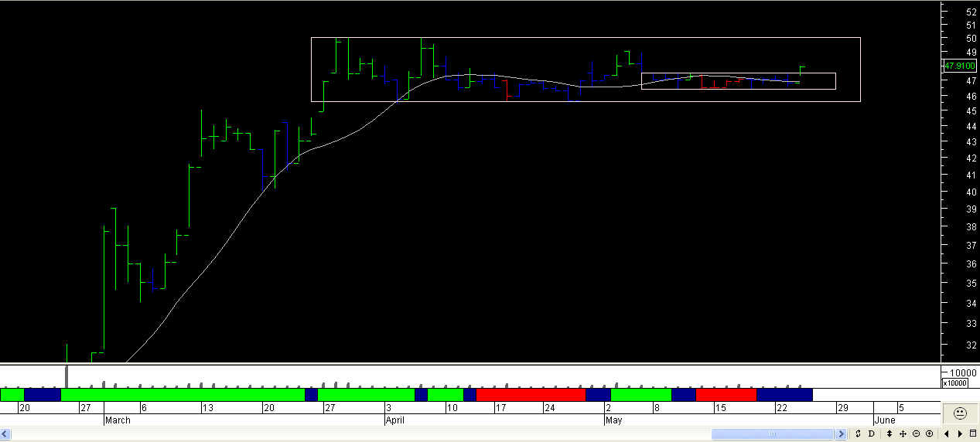
Task: Click the price axis value 32
Action: pyautogui.click(x=971, y=345)
